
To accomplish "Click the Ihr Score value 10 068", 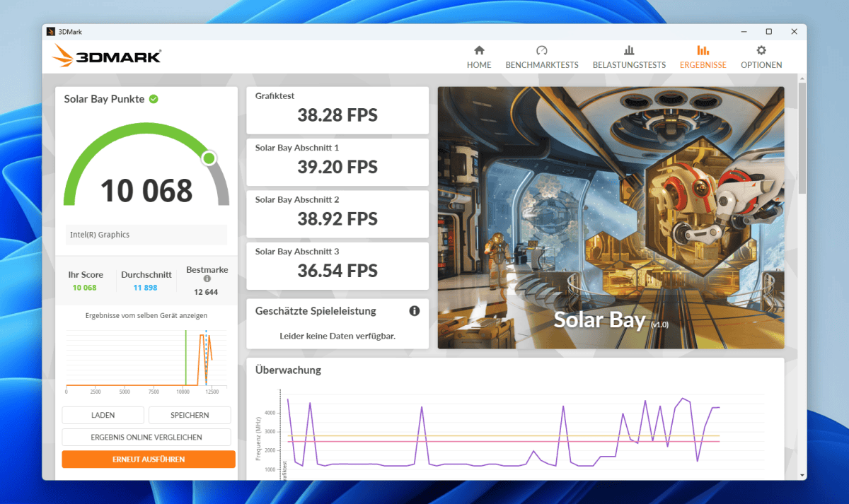I will [85, 288].
